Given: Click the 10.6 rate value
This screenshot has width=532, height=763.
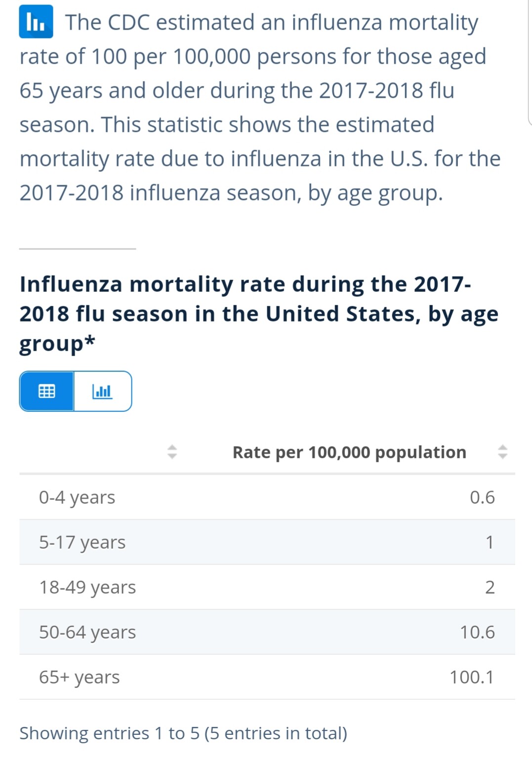Looking at the screenshot, I should click(477, 632).
